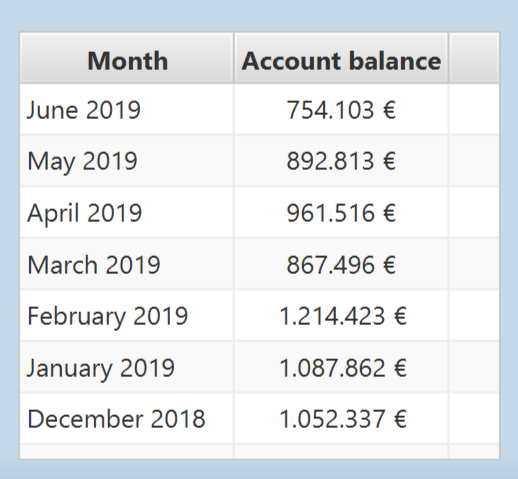This screenshot has width=518, height=479.
Task: Select the May 2019 month cell
Action: tap(127, 161)
